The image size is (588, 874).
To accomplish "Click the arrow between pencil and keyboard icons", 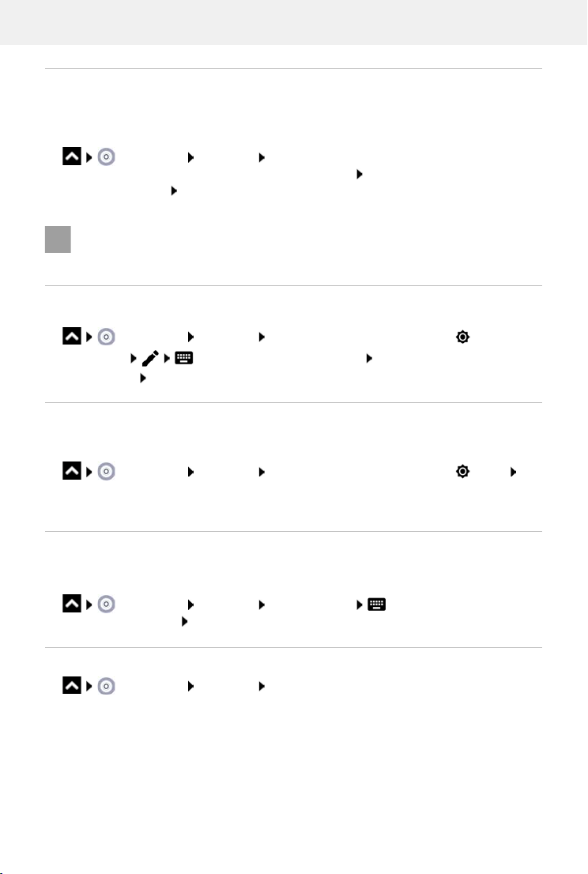I will pyautogui.click(x=167, y=359).
